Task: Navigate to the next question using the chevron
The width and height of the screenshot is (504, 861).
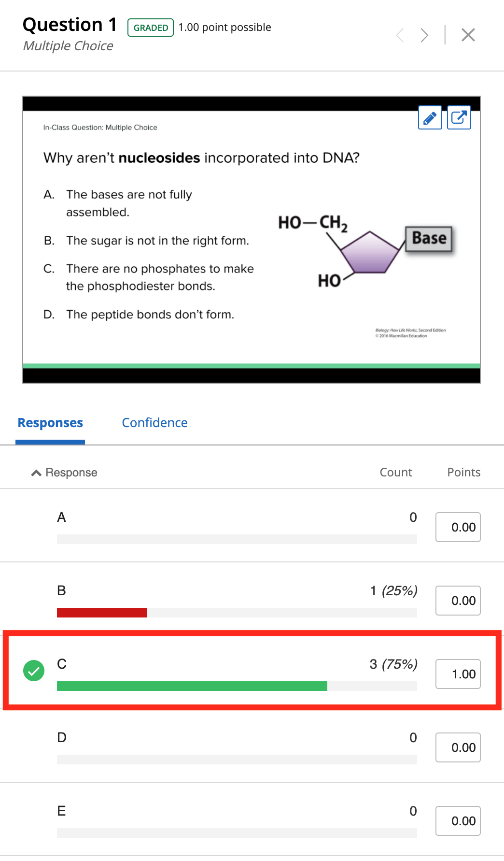Action: pos(423,34)
